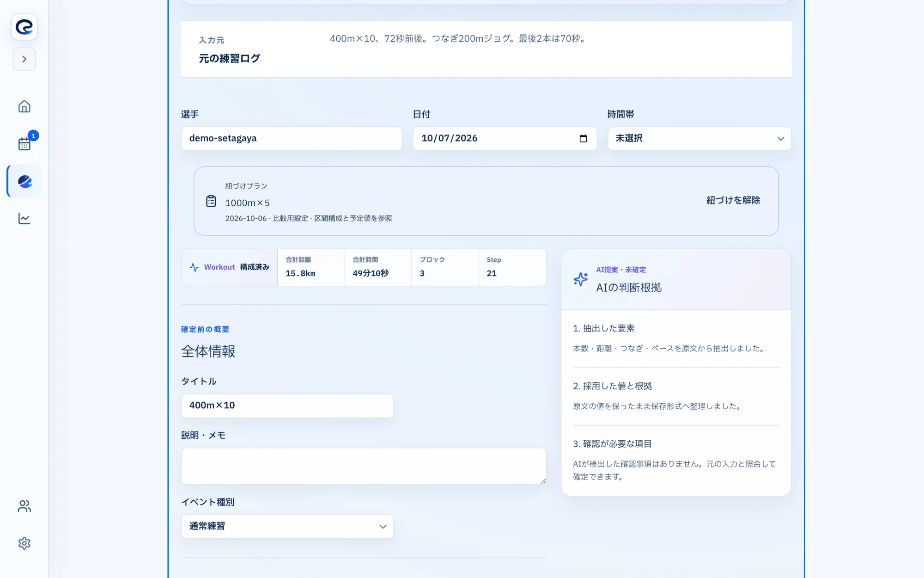The width and height of the screenshot is (924, 578).
Task: Open the date picker calendar icon
Action: [583, 139]
